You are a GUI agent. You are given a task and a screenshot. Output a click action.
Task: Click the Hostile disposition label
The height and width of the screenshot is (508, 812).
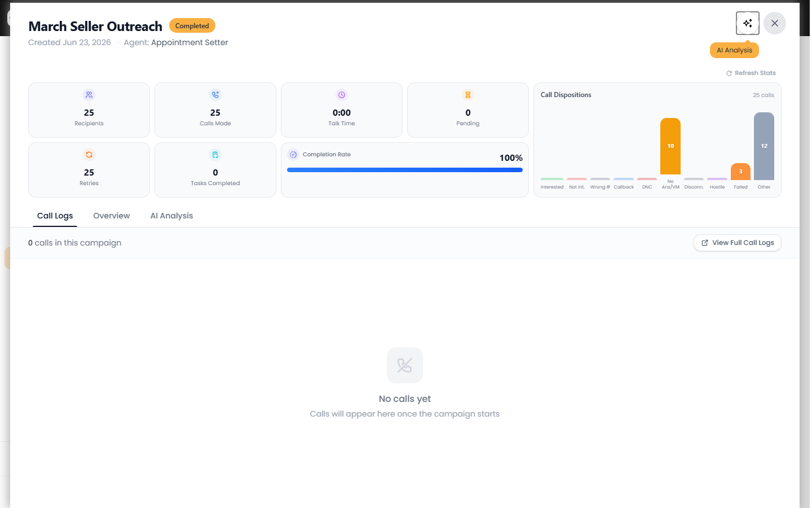pos(717,187)
